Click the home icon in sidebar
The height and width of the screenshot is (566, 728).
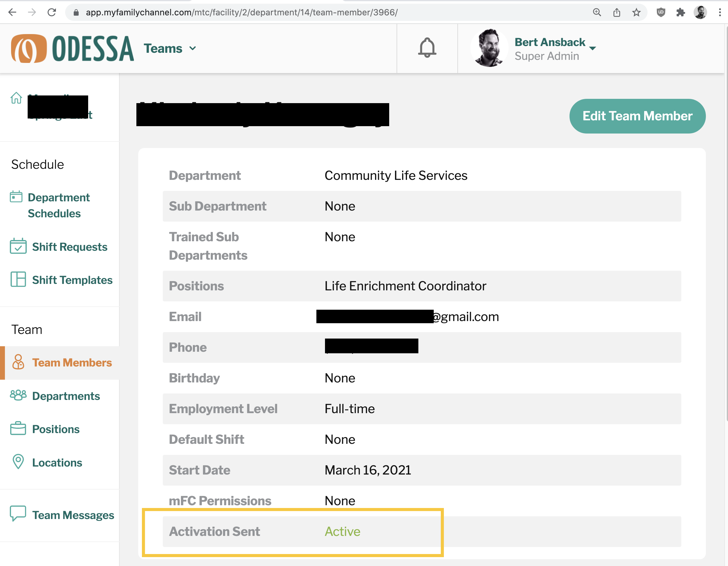[16, 98]
